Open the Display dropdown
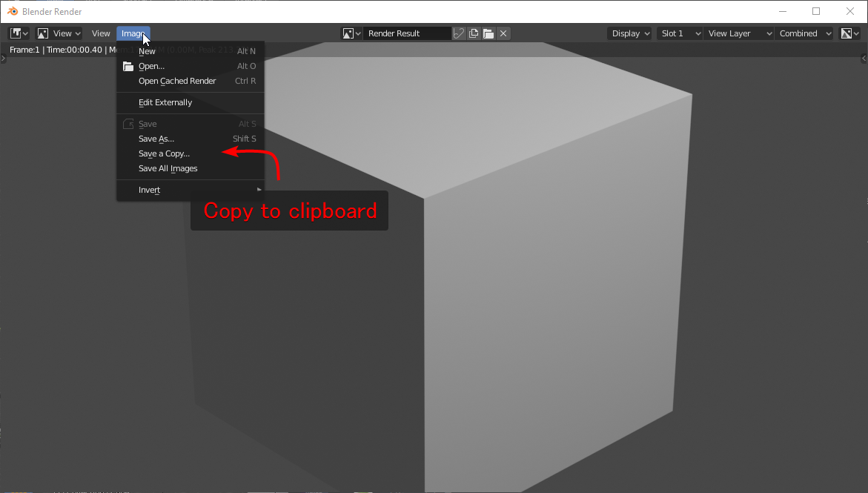868x493 pixels. pyautogui.click(x=631, y=33)
